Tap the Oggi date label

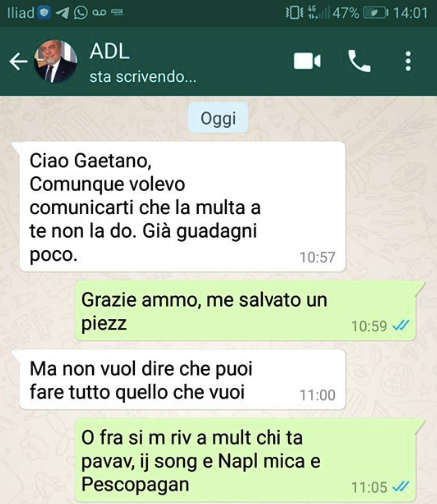[218, 118]
